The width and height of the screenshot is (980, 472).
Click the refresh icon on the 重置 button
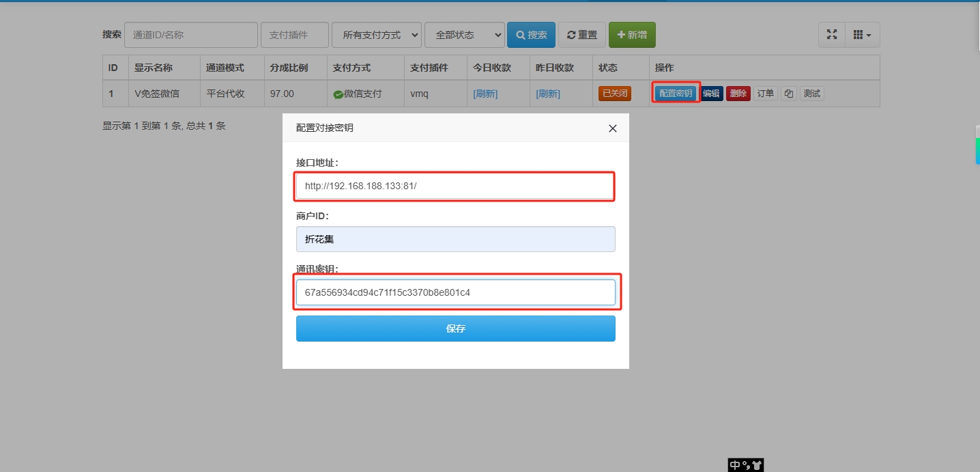pos(571,34)
